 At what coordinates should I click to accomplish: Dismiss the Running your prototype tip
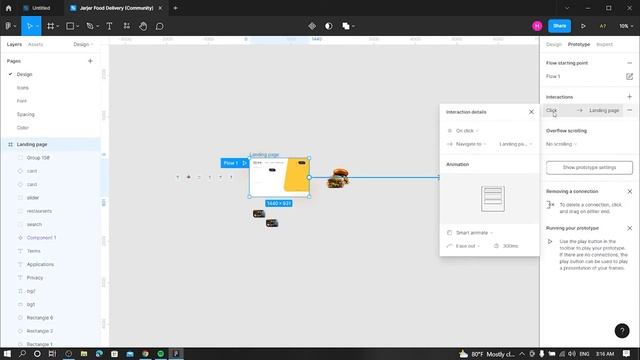(x=629, y=228)
